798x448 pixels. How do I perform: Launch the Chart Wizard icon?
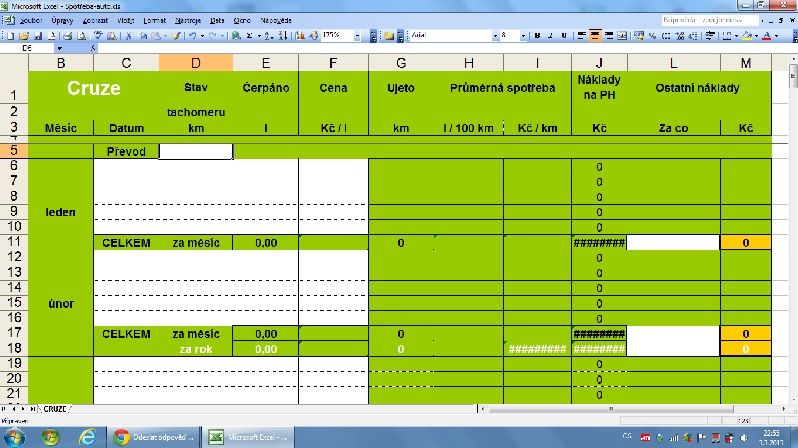click(299, 35)
